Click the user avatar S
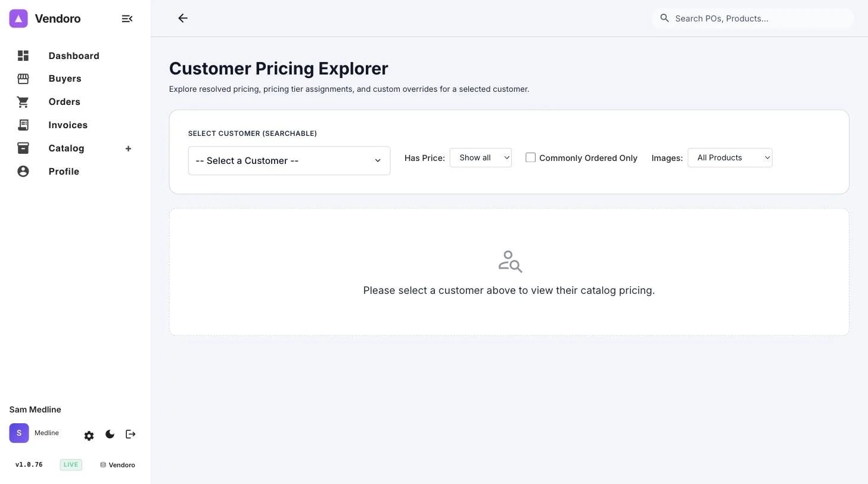The width and height of the screenshot is (868, 484). click(19, 433)
